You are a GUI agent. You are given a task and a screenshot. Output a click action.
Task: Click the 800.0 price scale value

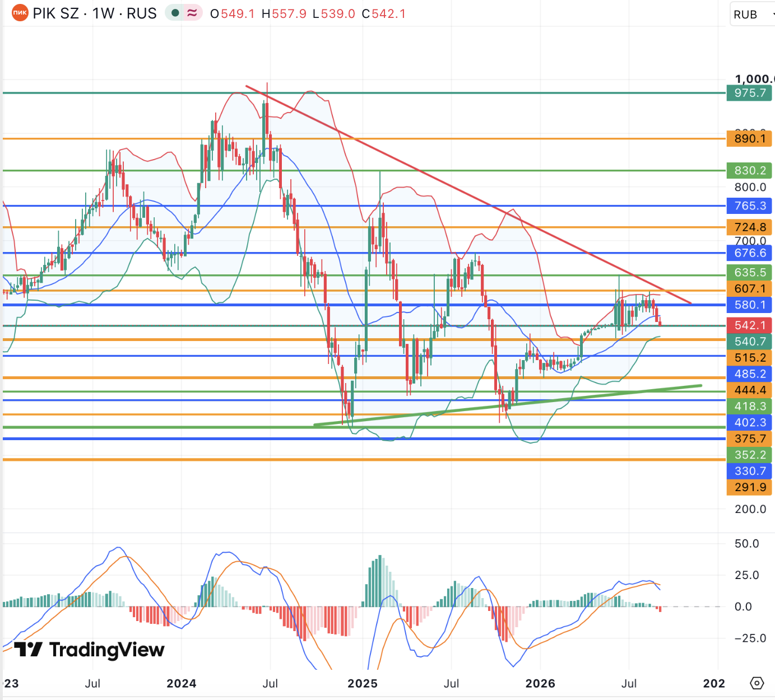(750, 187)
